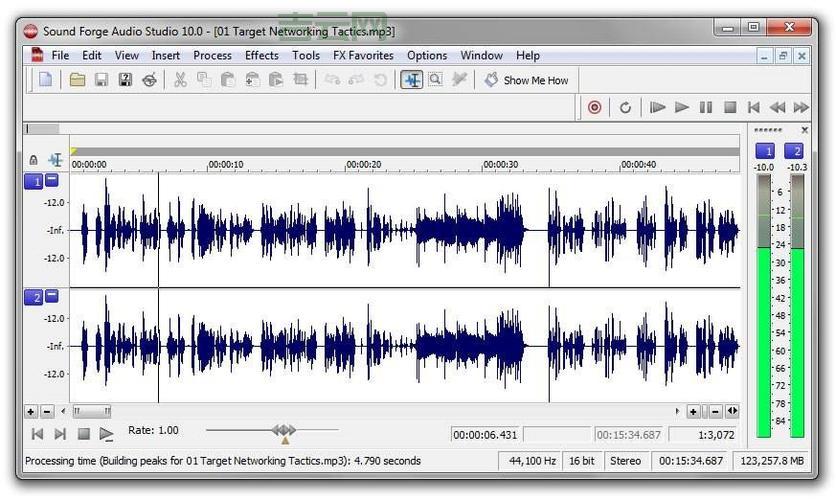Collapse channel 1 with minus button
Image resolution: width=836 pixels, height=500 pixels.
point(52,181)
